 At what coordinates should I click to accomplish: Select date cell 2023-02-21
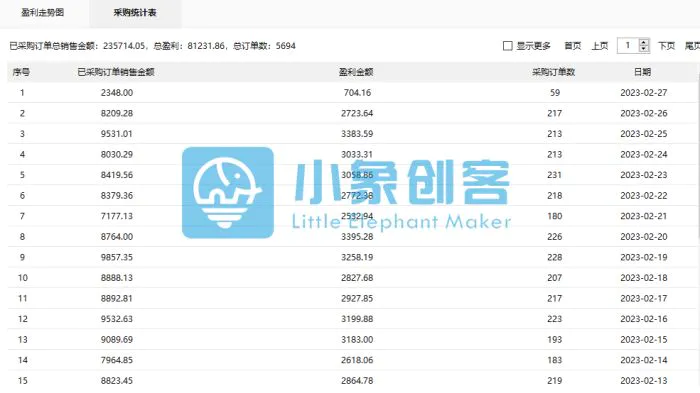644,216
